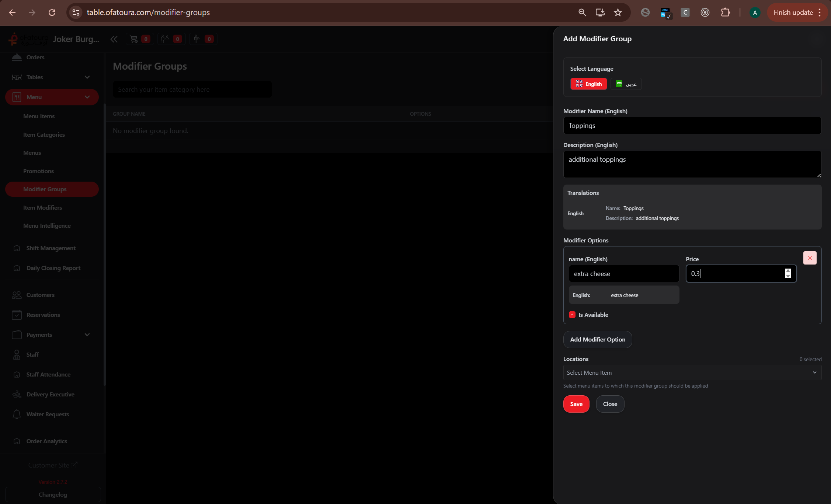Switch language to Arabic عربي
Screen dimensions: 831x504
click(x=626, y=84)
